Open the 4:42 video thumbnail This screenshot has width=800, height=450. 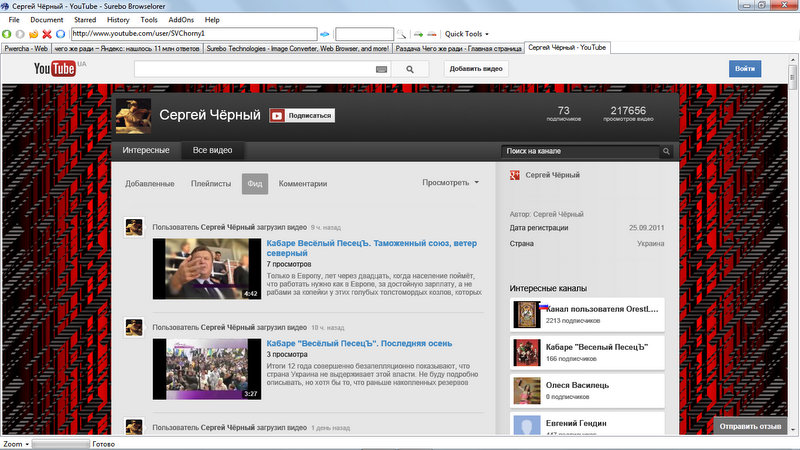207,269
